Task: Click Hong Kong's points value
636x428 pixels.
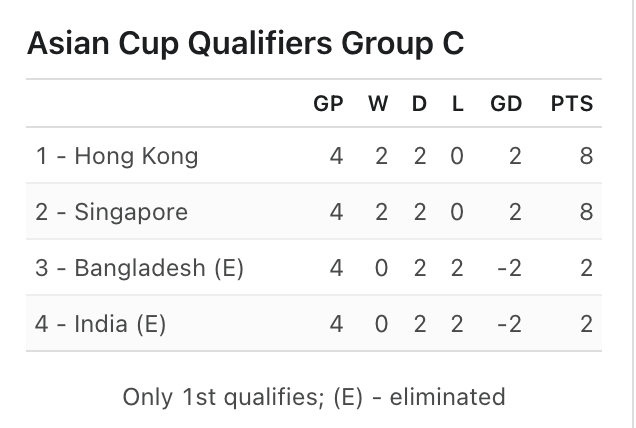Action: (586, 156)
